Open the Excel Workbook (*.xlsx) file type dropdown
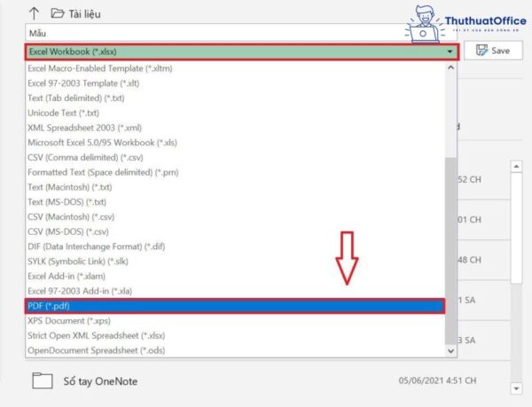532x407 pixels. 241,52
